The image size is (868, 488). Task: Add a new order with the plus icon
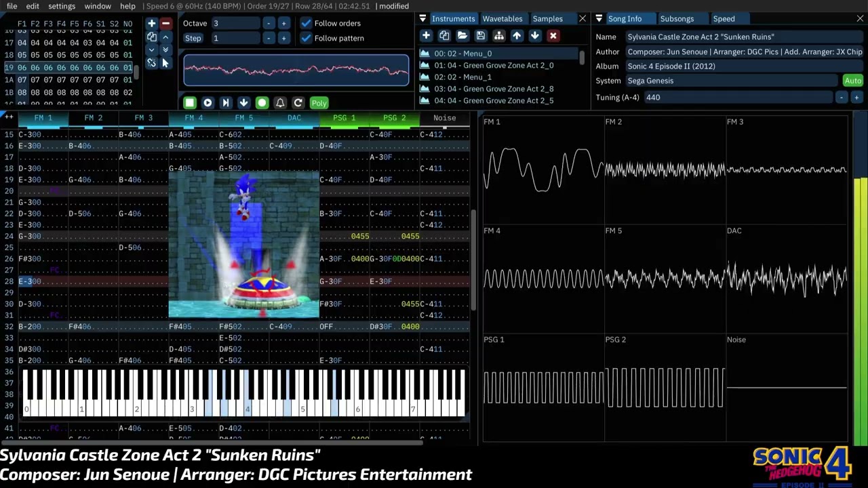coord(152,23)
